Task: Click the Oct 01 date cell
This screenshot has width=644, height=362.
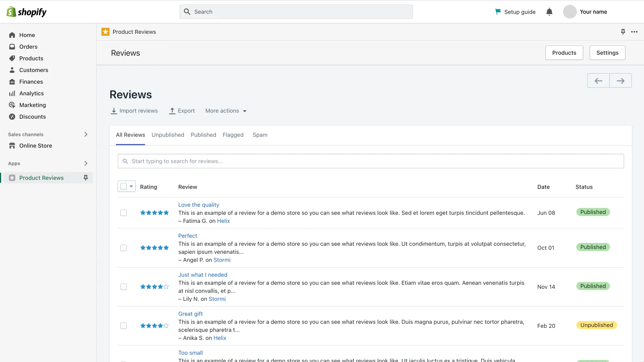Action: (x=546, y=248)
